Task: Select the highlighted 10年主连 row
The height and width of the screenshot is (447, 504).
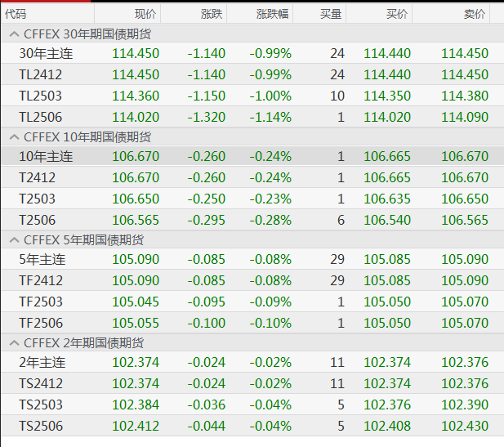Action: (46, 157)
